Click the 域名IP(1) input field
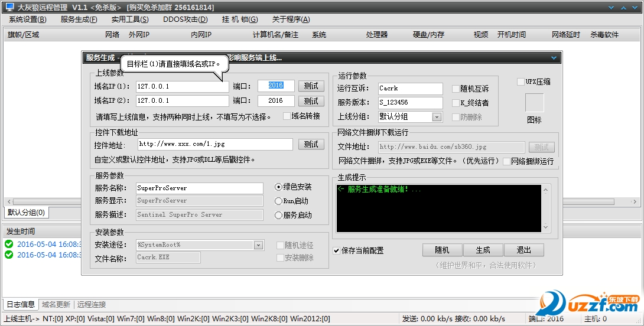 coord(183,86)
